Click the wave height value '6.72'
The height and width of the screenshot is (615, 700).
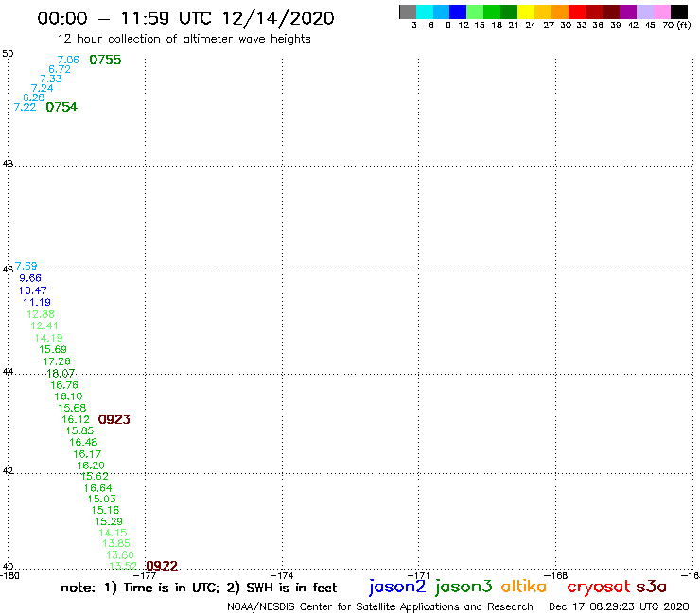[x=60, y=69]
